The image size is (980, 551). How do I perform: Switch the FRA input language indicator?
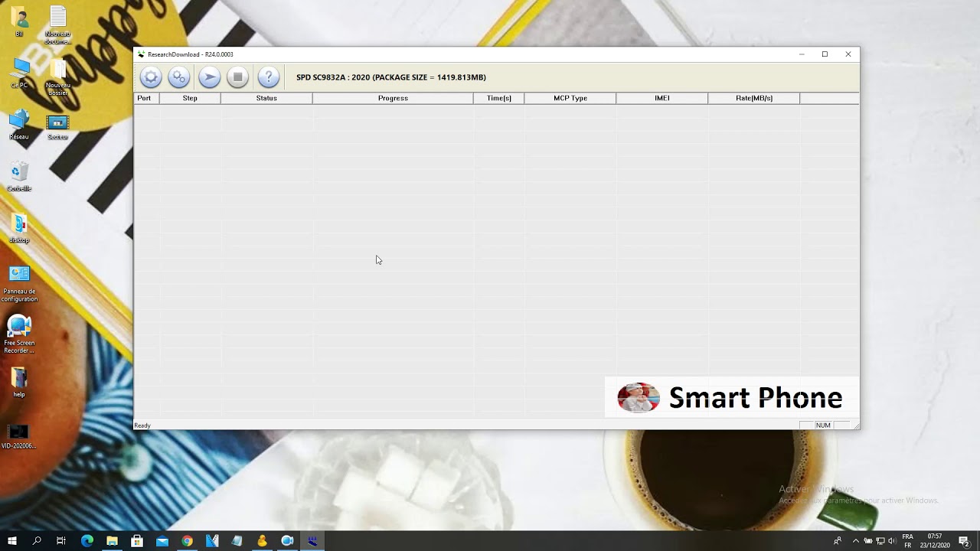[908, 541]
